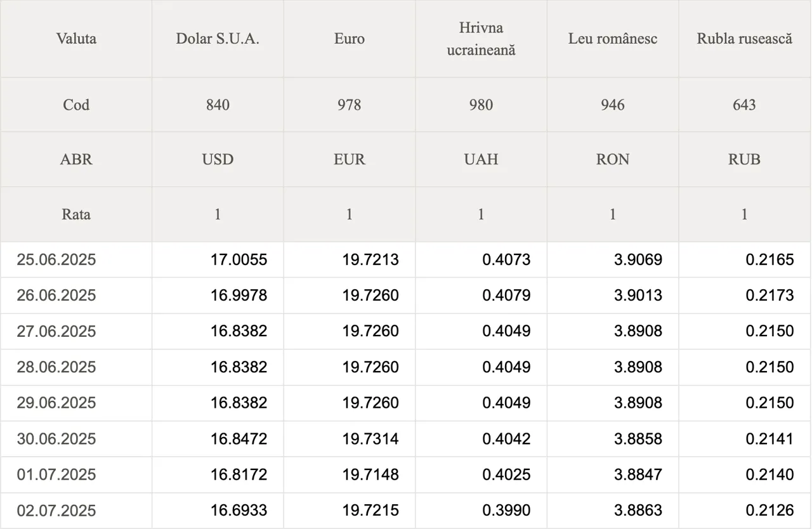
Task: Click the Hrivna ucraineană header cell
Action: click(x=481, y=39)
